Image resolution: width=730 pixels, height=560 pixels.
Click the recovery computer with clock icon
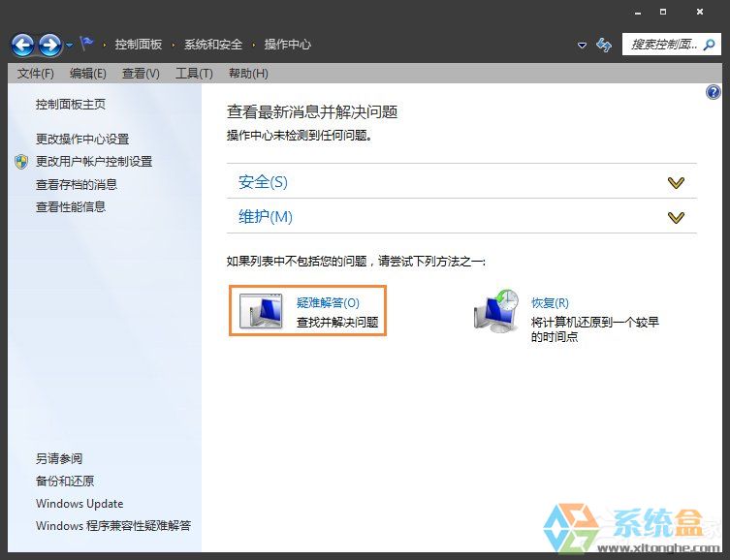(x=496, y=310)
